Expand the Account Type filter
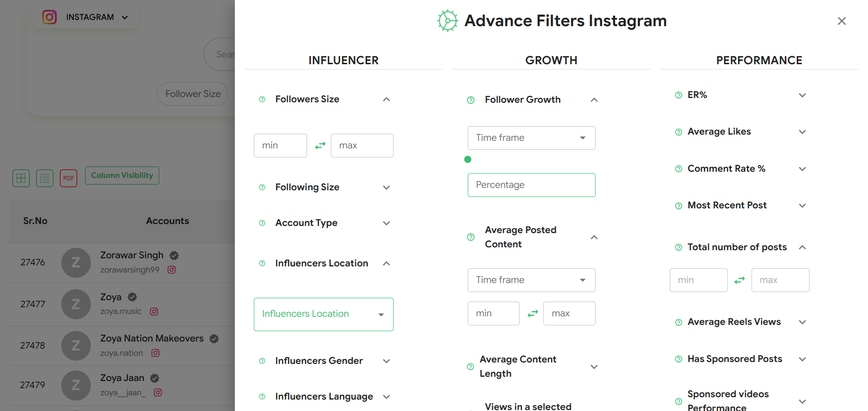Image resolution: width=868 pixels, height=411 pixels. [x=386, y=223]
